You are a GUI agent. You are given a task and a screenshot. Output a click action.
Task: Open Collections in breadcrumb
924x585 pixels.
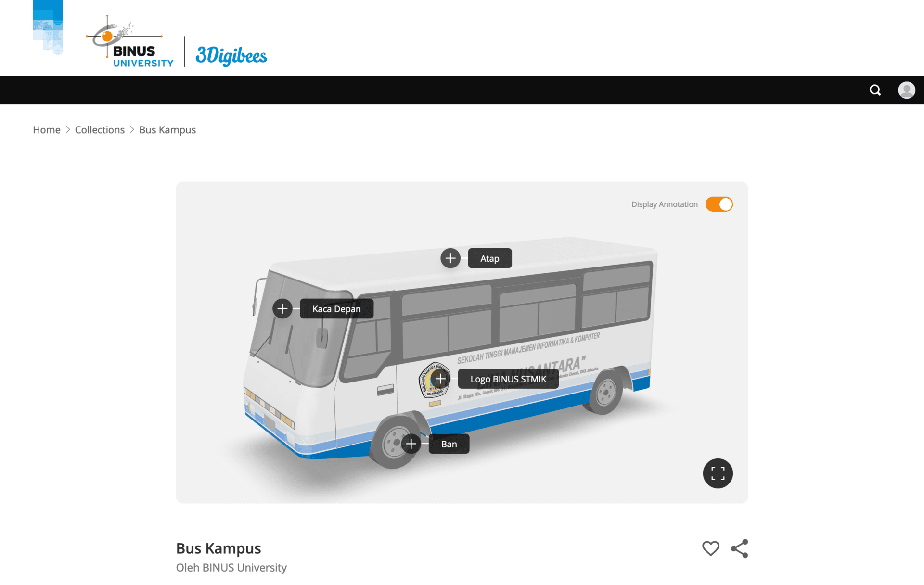pyautogui.click(x=100, y=130)
